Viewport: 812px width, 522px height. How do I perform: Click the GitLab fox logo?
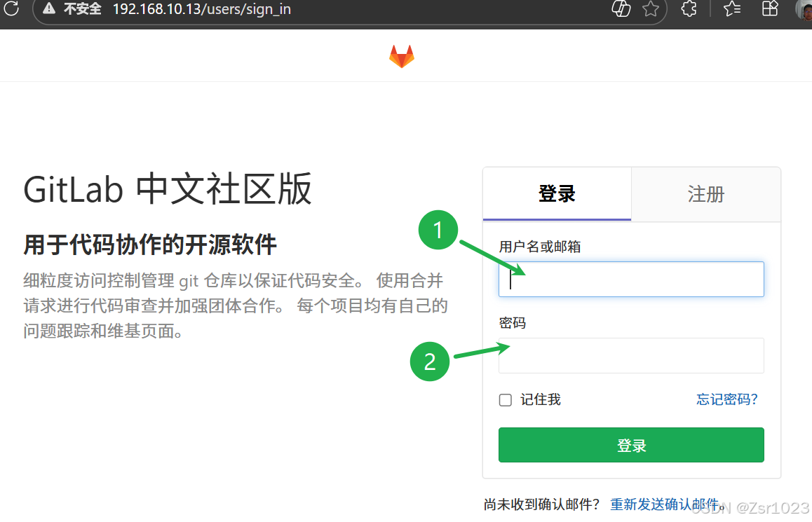coord(402,56)
